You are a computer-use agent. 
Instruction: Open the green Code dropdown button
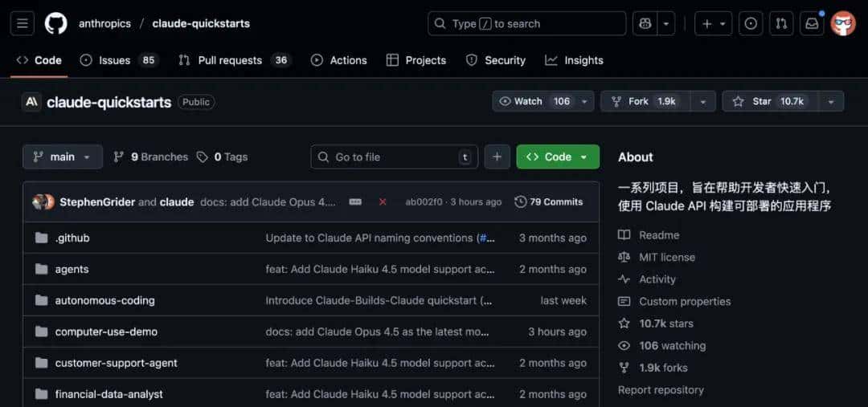[558, 157]
